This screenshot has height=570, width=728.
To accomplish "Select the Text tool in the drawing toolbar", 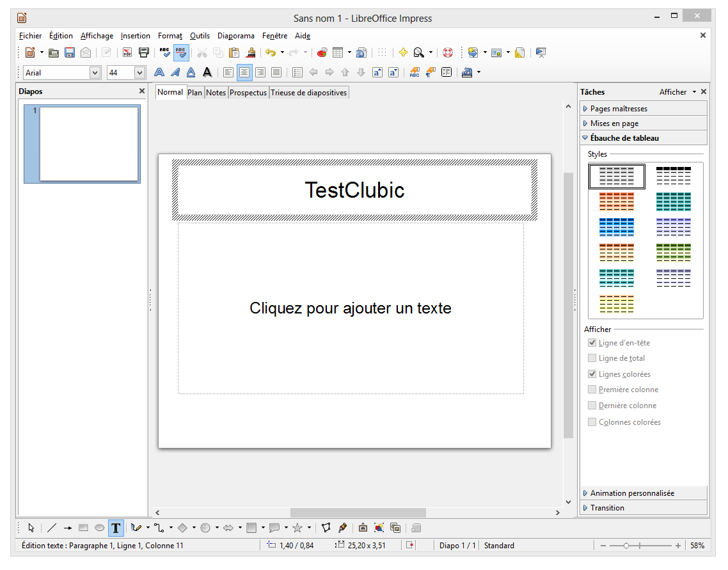I will click(x=116, y=528).
